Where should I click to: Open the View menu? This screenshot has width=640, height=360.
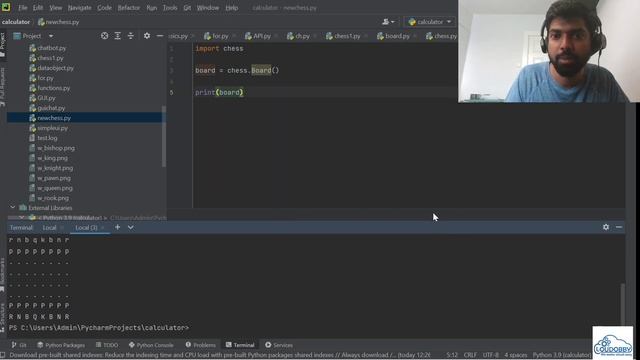coord(56,8)
